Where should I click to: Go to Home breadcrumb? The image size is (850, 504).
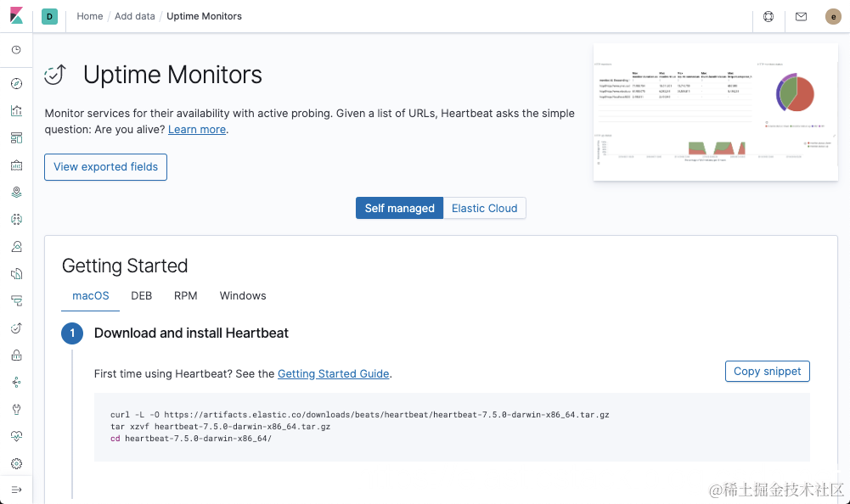(x=90, y=16)
